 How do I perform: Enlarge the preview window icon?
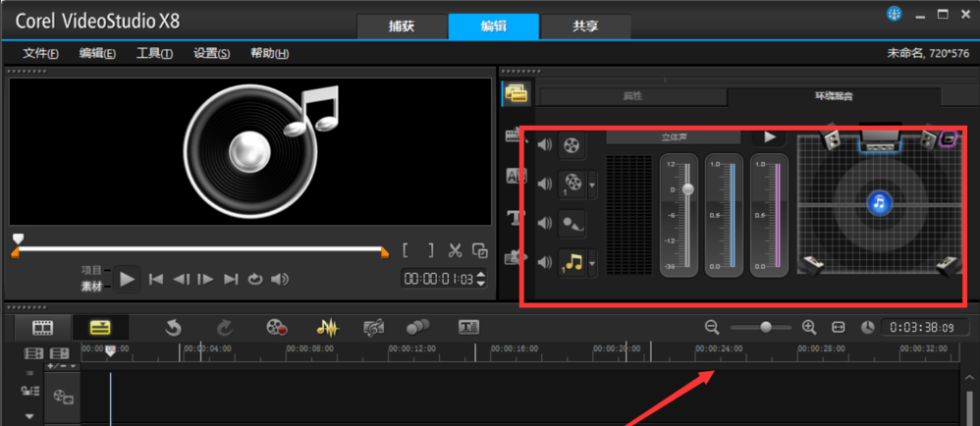[x=480, y=250]
